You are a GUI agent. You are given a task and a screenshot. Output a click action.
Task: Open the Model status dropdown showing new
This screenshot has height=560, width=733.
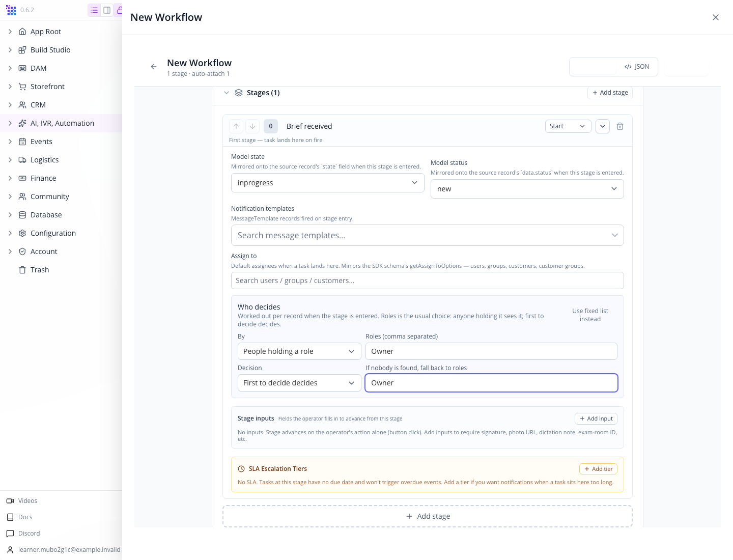pyautogui.click(x=527, y=189)
